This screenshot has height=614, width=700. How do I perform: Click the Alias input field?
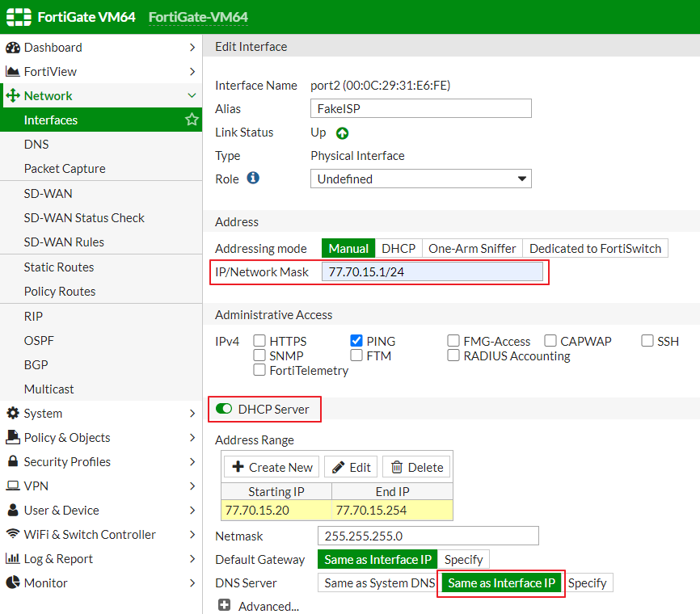tap(421, 108)
